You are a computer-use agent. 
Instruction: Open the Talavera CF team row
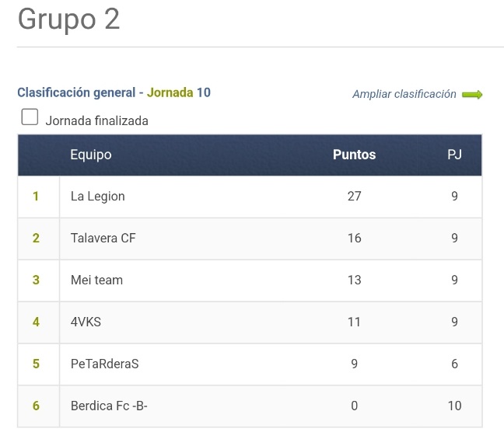(x=250, y=239)
